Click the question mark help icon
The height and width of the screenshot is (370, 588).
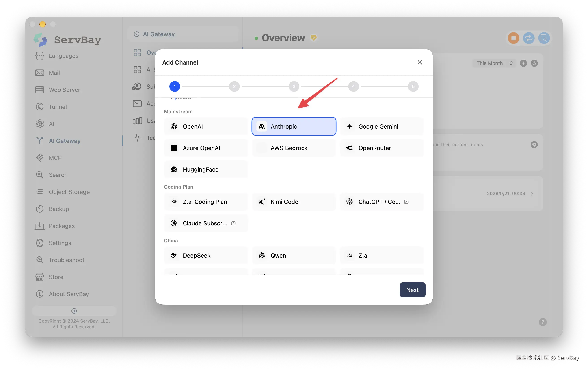(542, 322)
